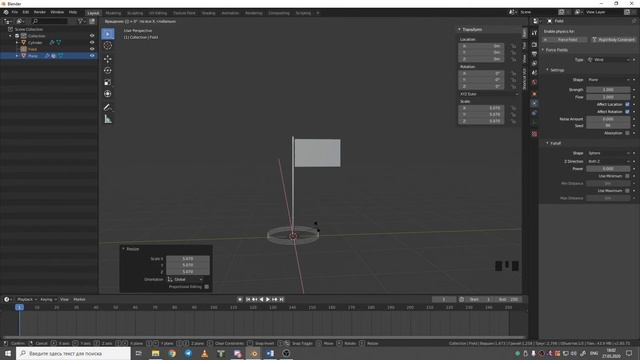Viewport: 640px width, 360px height.
Task: Enable Proportional Editing in Resize panel
Action: pos(207,287)
